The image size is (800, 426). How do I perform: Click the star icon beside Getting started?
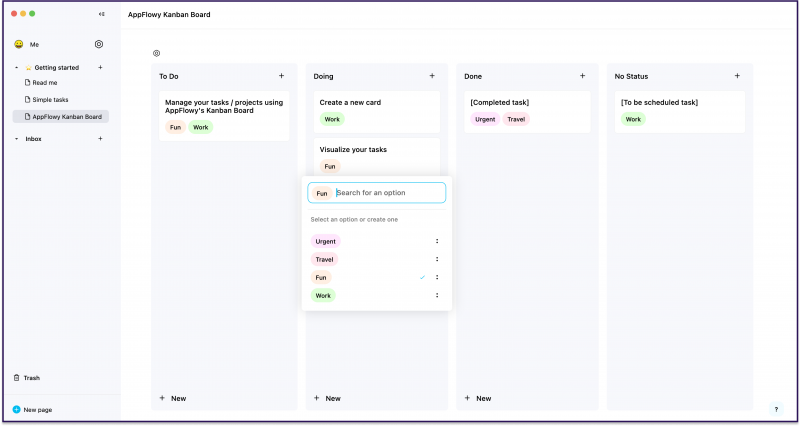(x=29, y=67)
